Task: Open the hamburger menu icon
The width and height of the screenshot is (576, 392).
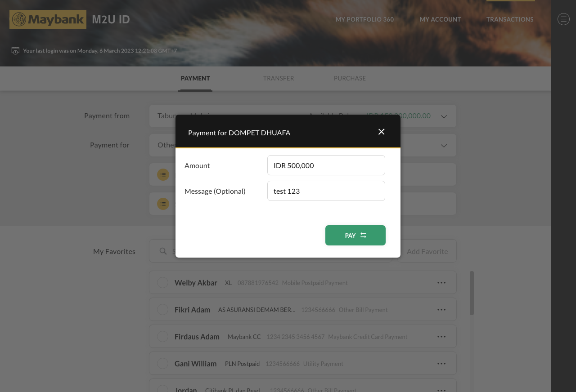Action: pos(563,19)
